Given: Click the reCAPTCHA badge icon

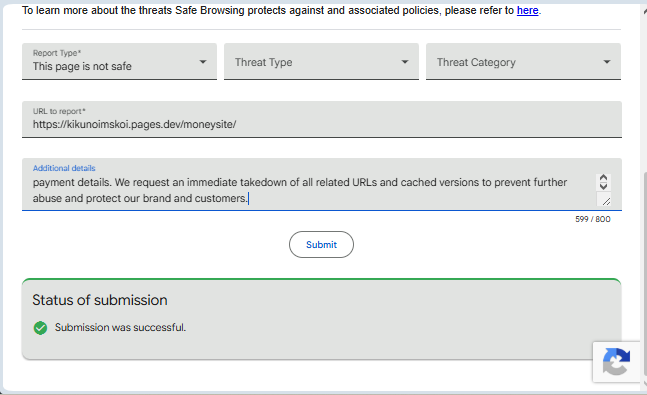Looking at the screenshot, I should [616, 362].
